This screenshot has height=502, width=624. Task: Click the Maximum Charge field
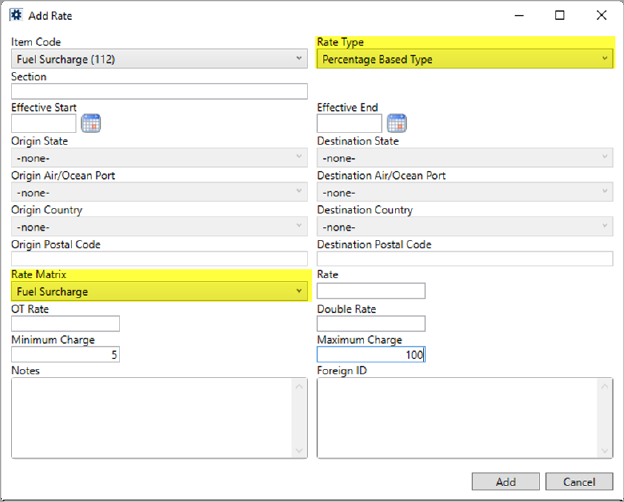coord(371,355)
